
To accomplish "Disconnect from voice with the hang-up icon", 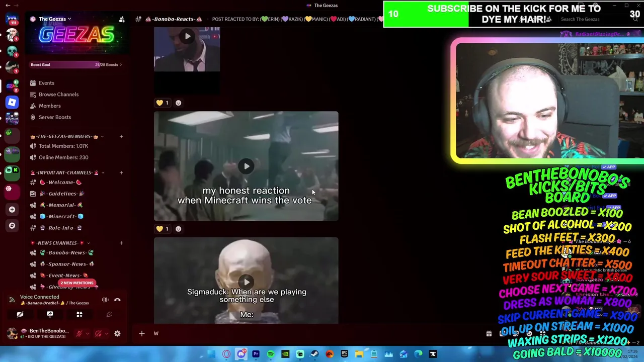I will click(x=117, y=300).
